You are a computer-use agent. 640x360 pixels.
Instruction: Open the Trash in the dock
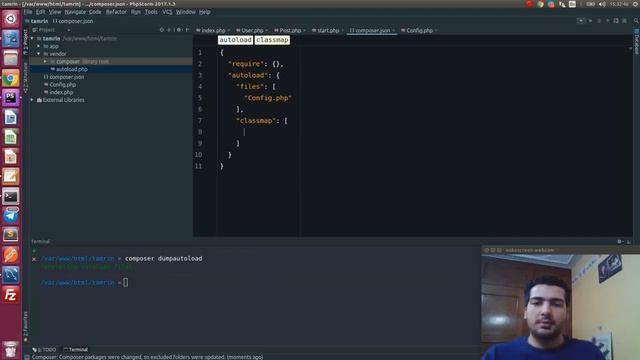point(11,349)
